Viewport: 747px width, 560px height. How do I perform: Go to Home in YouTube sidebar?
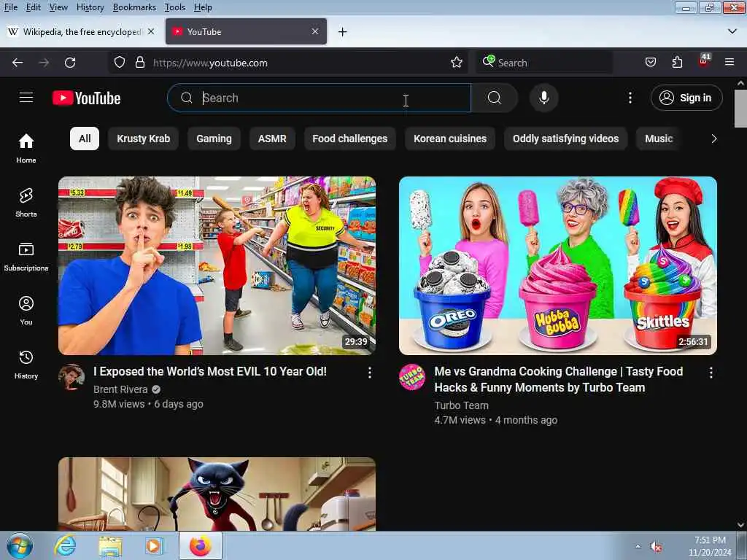26,149
